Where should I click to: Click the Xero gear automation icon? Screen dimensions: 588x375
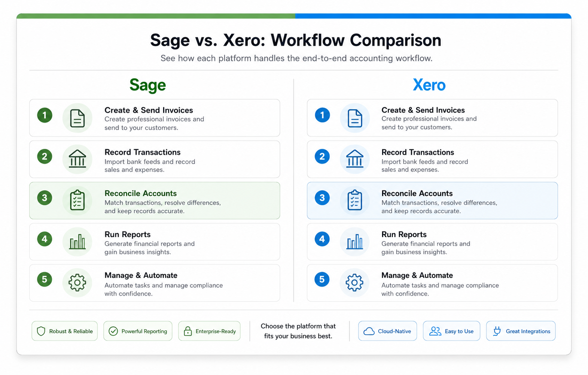(355, 282)
